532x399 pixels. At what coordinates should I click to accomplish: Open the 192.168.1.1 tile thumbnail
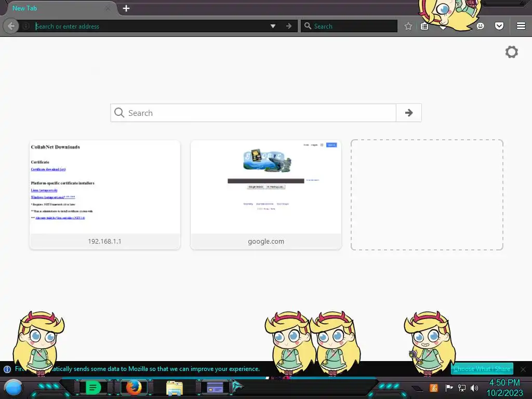pyautogui.click(x=105, y=187)
